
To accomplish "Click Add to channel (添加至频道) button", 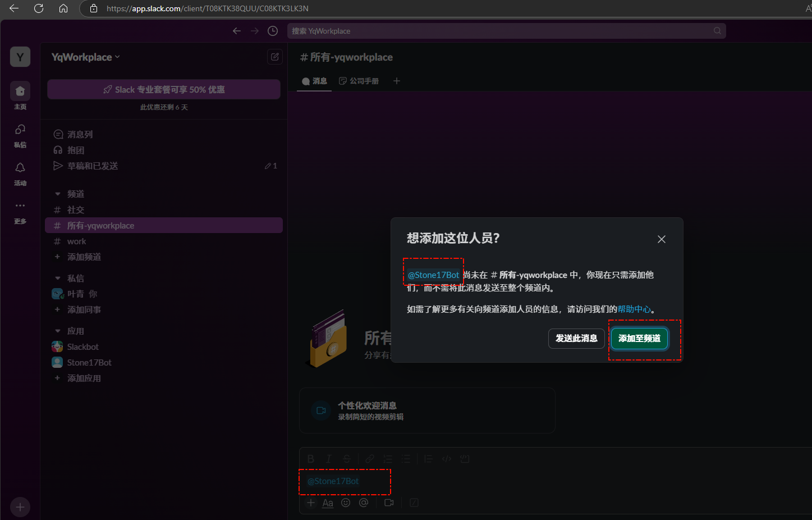I will pyautogui.click(x=639, y=338).
